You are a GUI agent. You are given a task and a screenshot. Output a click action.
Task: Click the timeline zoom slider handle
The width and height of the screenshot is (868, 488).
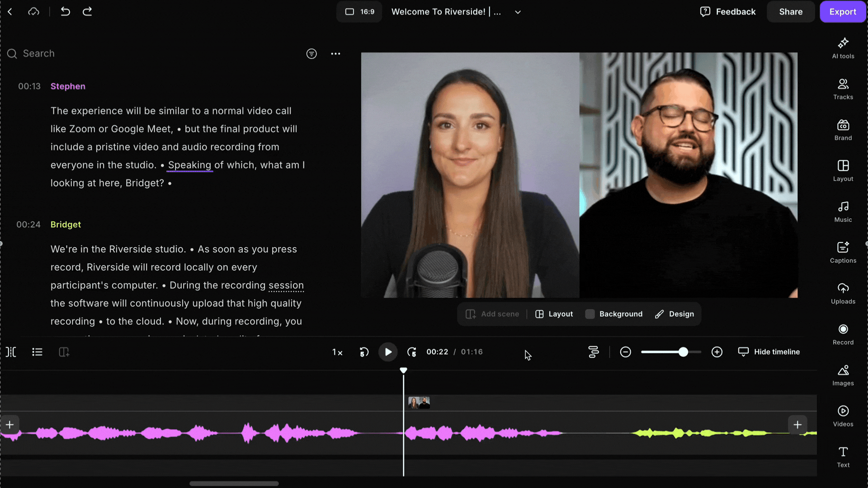(683, 352)
